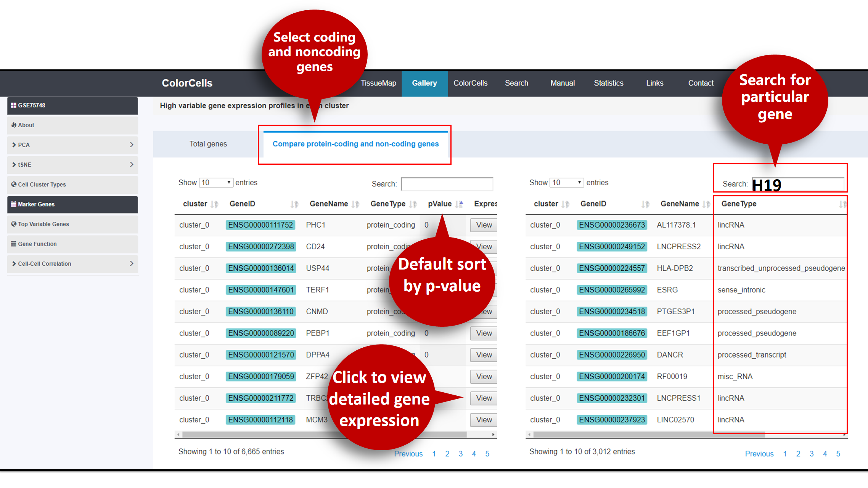
Task: Open the Links navigation item
Action: coord(655,83)
